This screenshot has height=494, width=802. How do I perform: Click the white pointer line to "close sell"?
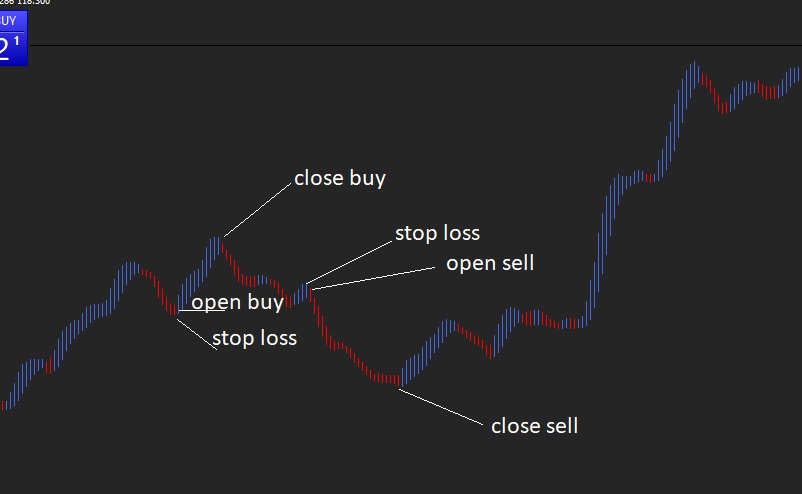tap(438, 404)
